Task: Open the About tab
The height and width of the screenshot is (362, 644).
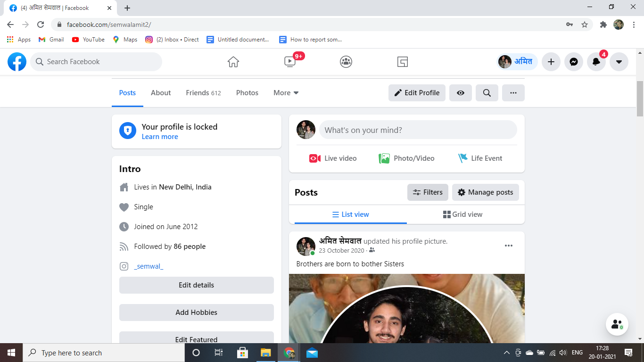Action: click(161, 93)
